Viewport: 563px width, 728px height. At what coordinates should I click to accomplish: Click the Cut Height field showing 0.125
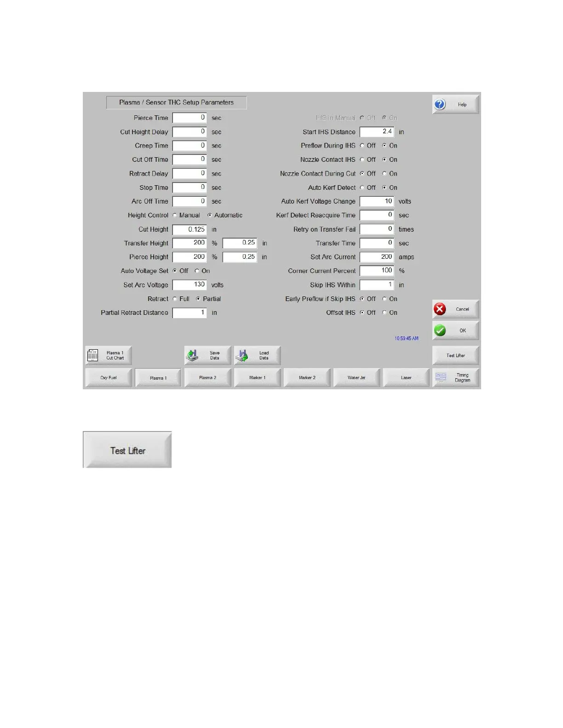pos(190,229)
